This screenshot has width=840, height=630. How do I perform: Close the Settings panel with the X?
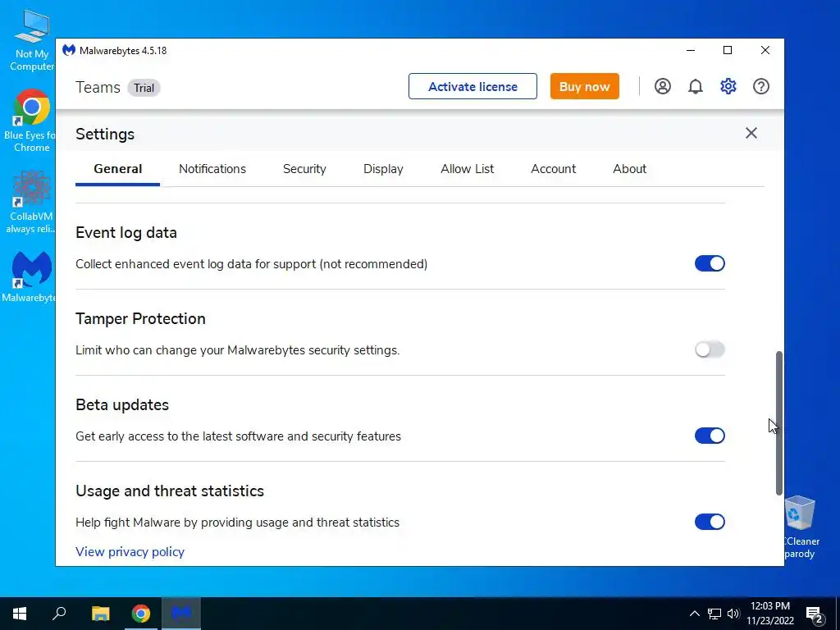coord(751,133)
